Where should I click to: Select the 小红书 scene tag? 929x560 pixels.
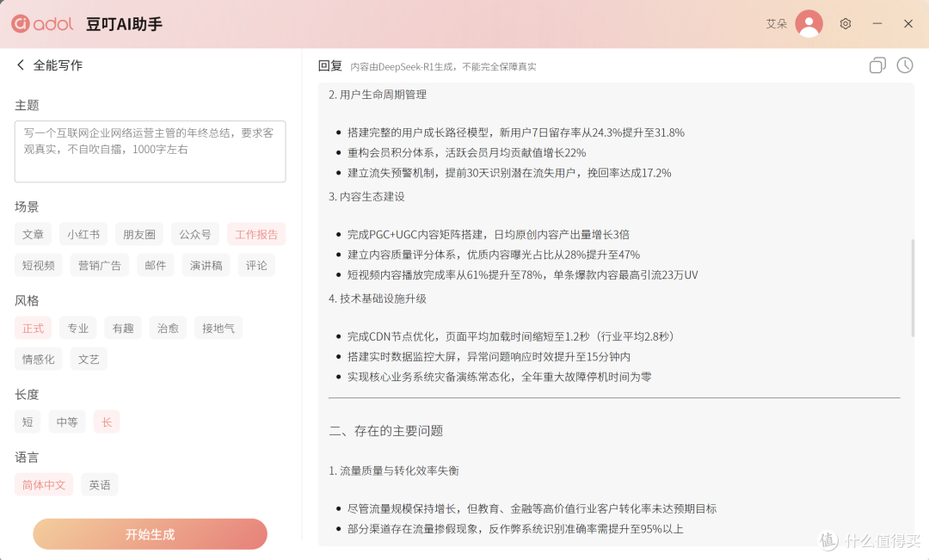(83, 234)
